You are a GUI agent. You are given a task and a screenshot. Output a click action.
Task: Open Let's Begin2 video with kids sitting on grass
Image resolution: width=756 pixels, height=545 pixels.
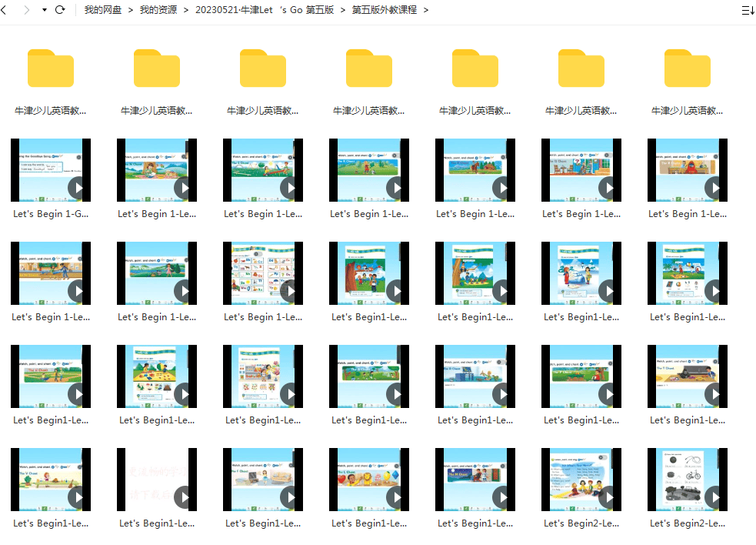581,480
